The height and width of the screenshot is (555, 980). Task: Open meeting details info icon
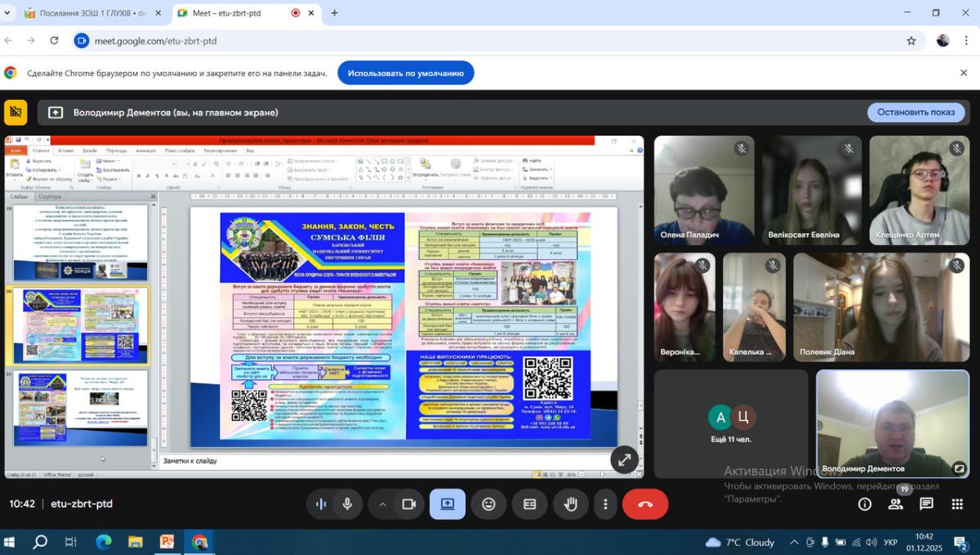pyautogui.click(x=865, y=504)
